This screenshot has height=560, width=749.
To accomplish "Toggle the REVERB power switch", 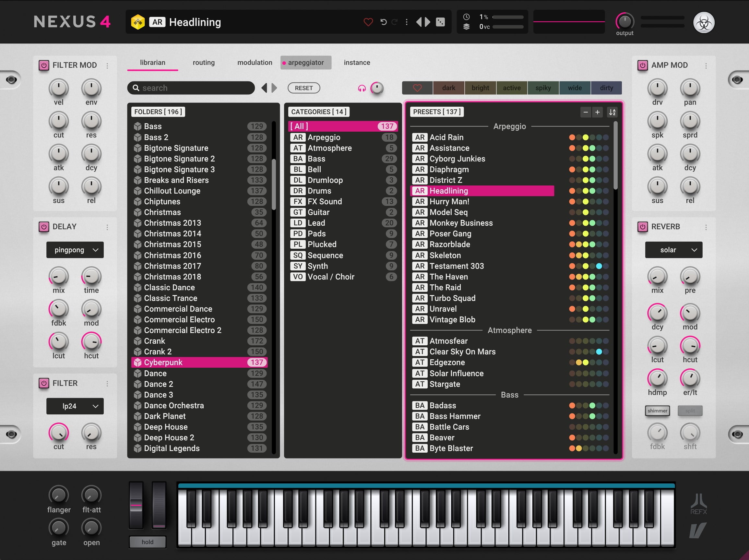I will tap(642, 227).
